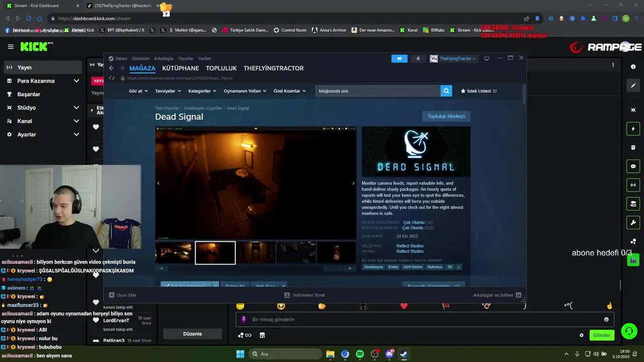644x362 pixels.
Task: Switch to TOPLULUK tab in Steam
Action: click(x=221, y=68)
